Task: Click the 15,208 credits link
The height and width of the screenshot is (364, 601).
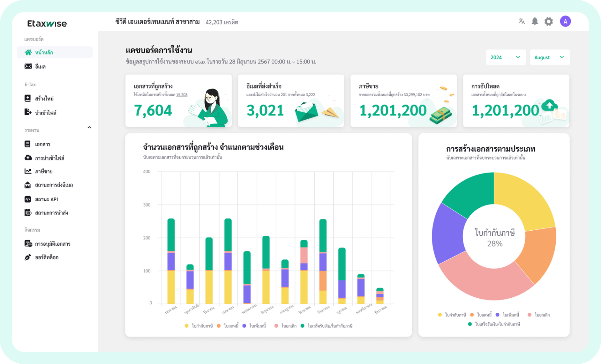Action: tap(182, 95)
